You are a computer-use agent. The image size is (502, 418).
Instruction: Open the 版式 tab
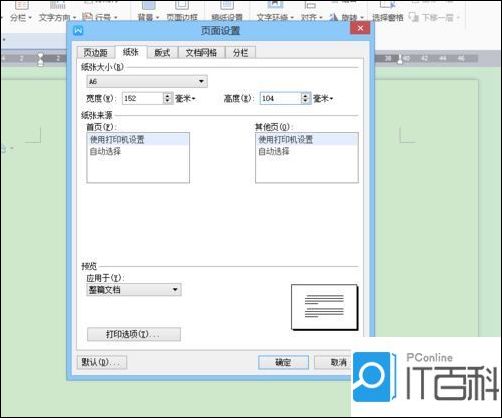pos(162,52)
